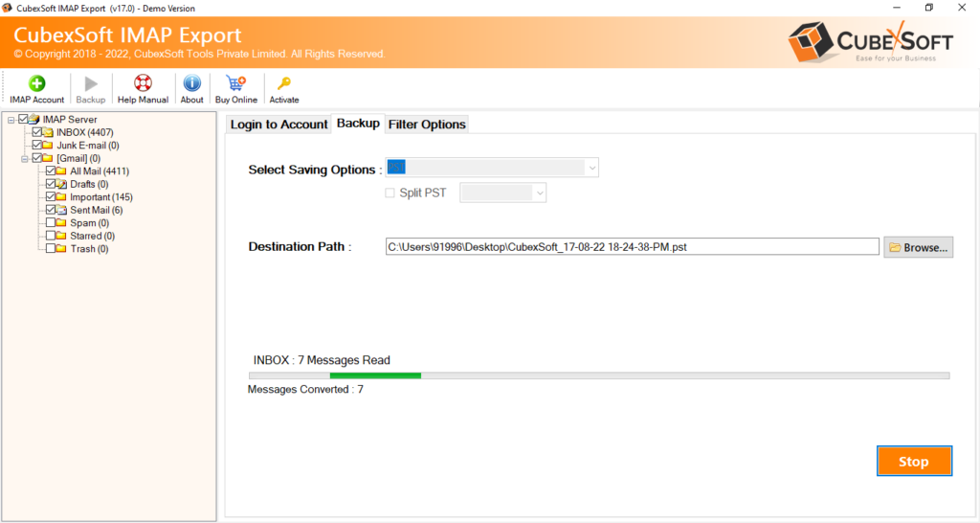This screenshot has width=980, height=523.
Task: Click the Stop button
Action: 914,461
